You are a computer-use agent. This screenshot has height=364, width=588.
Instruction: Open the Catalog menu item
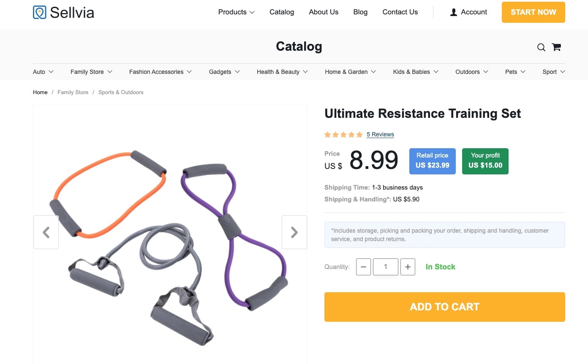281,12
